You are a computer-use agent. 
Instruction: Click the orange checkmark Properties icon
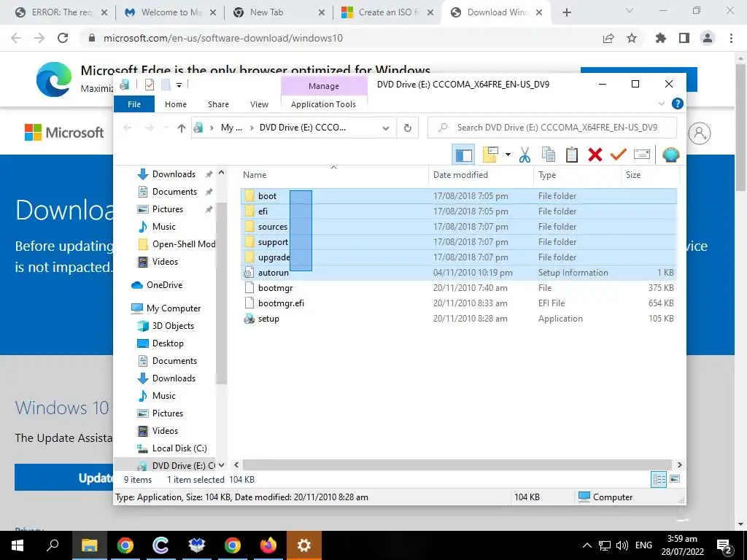pos(619,155)
